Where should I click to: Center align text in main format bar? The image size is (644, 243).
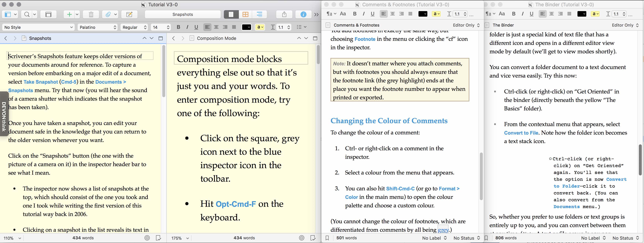[x=216, y=27]
